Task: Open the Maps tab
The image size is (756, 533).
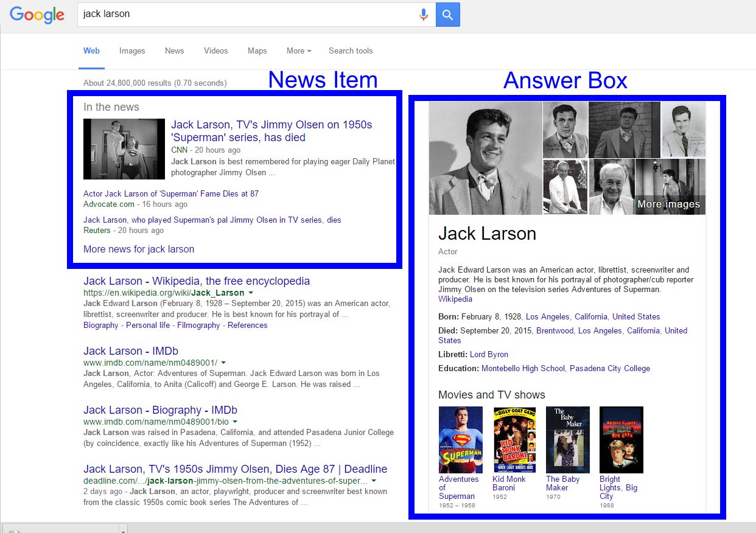Action: [257, 51]
